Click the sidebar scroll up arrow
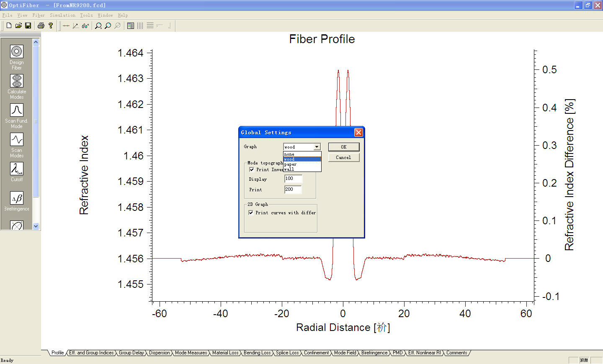Image resolution: width=603 pixels, height=364 pixels. (x=36, y=42)
